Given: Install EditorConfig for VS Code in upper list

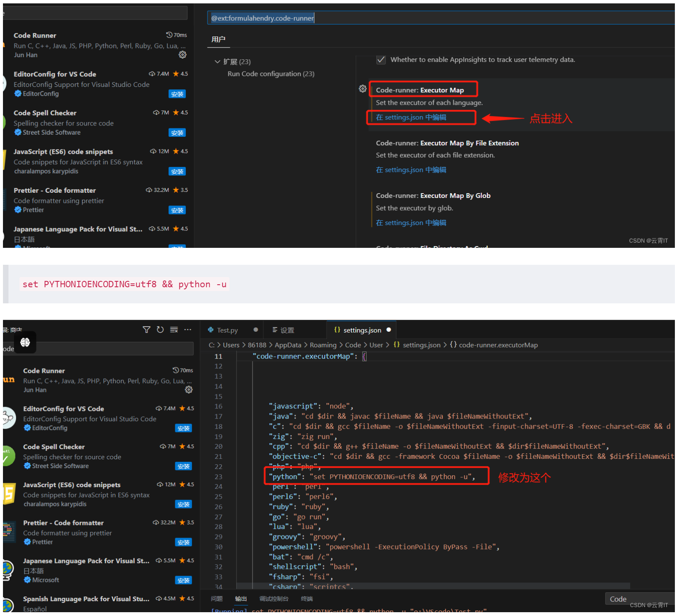Looking at the screenshot, I should (x=177, y=94).
